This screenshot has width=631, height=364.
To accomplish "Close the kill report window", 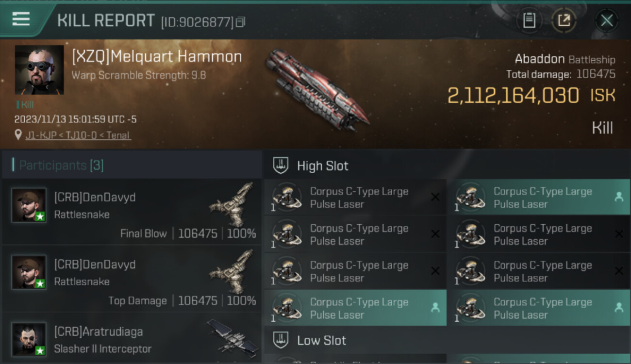I will tap(607, 20).
